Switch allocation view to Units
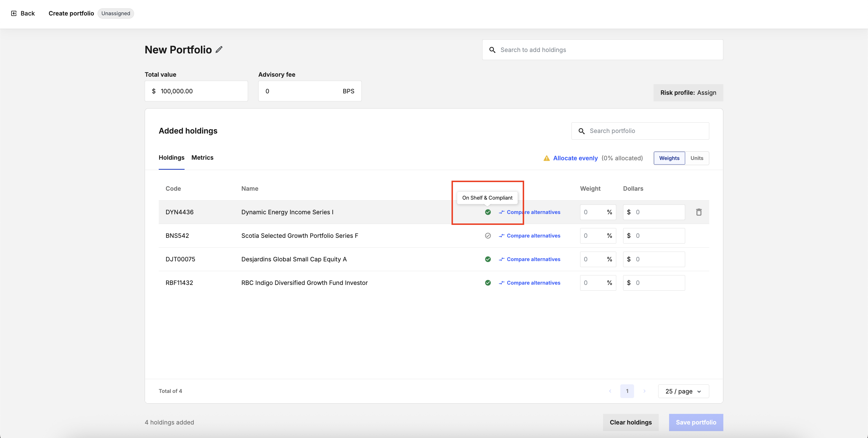 click(x=697, y=158)
